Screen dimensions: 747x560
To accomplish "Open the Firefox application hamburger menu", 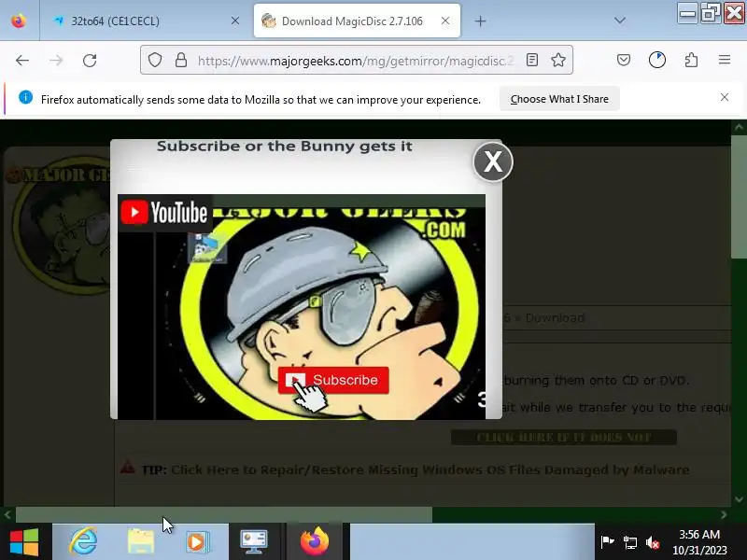I will click(725, 60).
